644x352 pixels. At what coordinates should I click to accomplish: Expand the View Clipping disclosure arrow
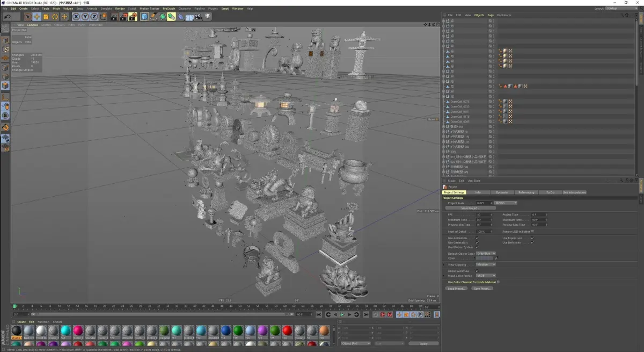click(x=444, y=264)
